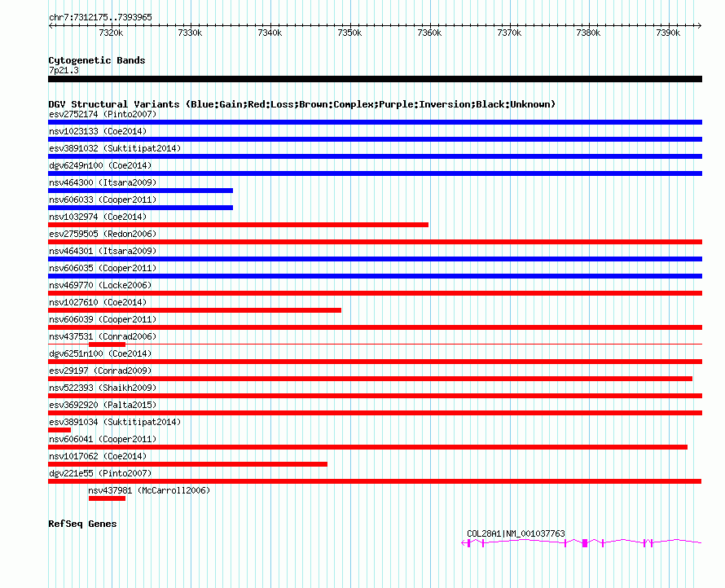The height and width of the screenshot is (588, 725).
Task: Open the esv3692920 (Palta2015) label
Action: pyautogui.click(x=103, y=405)
